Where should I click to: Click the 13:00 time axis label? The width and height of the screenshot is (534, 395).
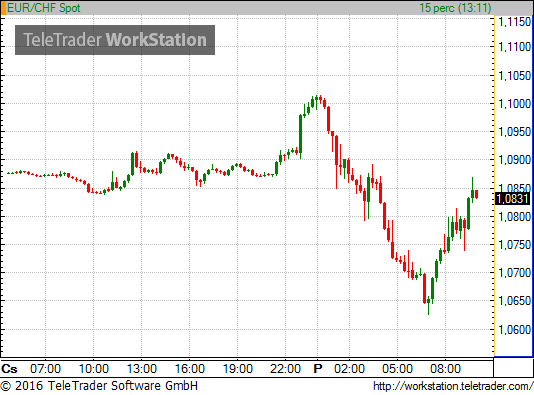[x=142, y=369]
